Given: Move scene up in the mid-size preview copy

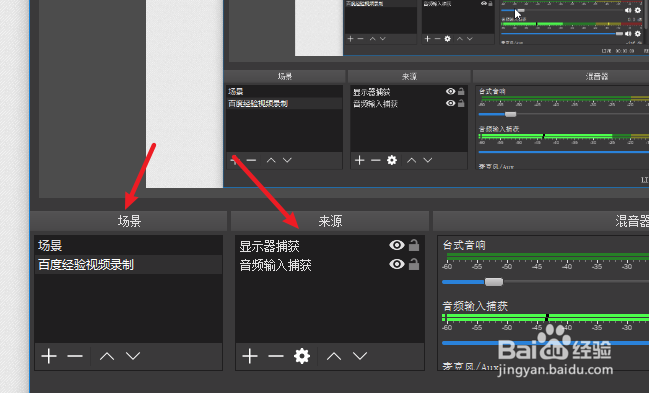Looking at the screenshot, I should click(271, 160).
